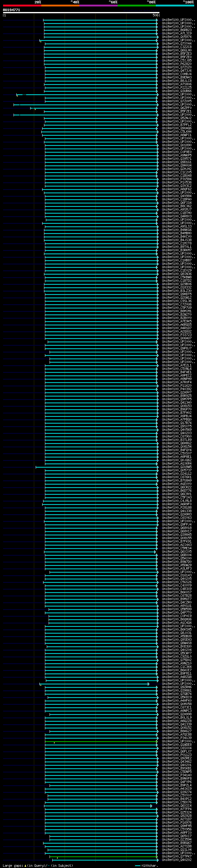
Task: Open hit UniRef100_Q6GLH0
Action: (177, 50)
